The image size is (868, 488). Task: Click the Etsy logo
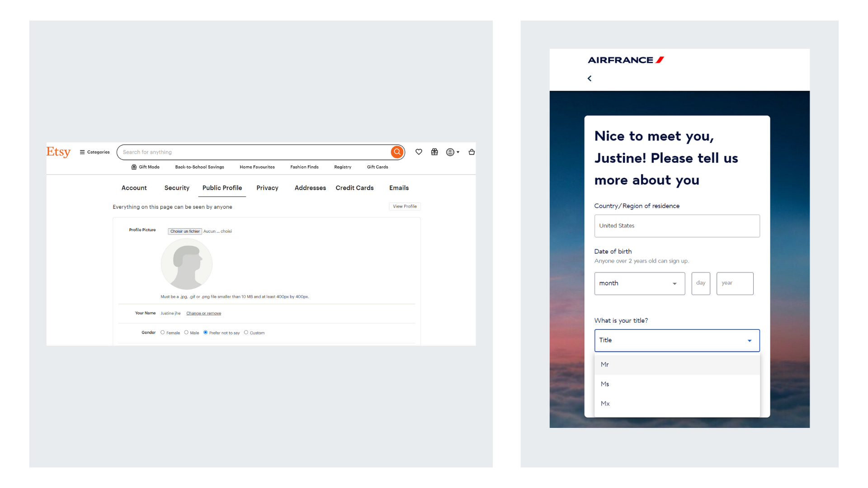coord(58,151)
